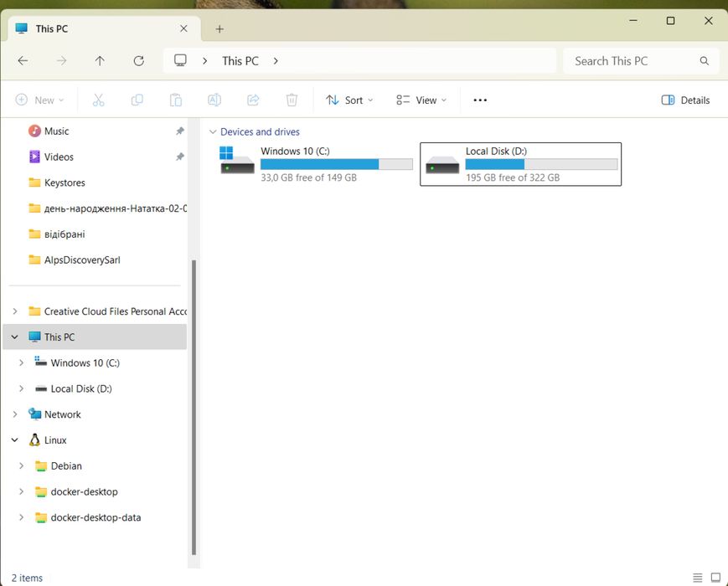Select Network in the sidebar
Screen dimensions: 728x586
(62, 414)
